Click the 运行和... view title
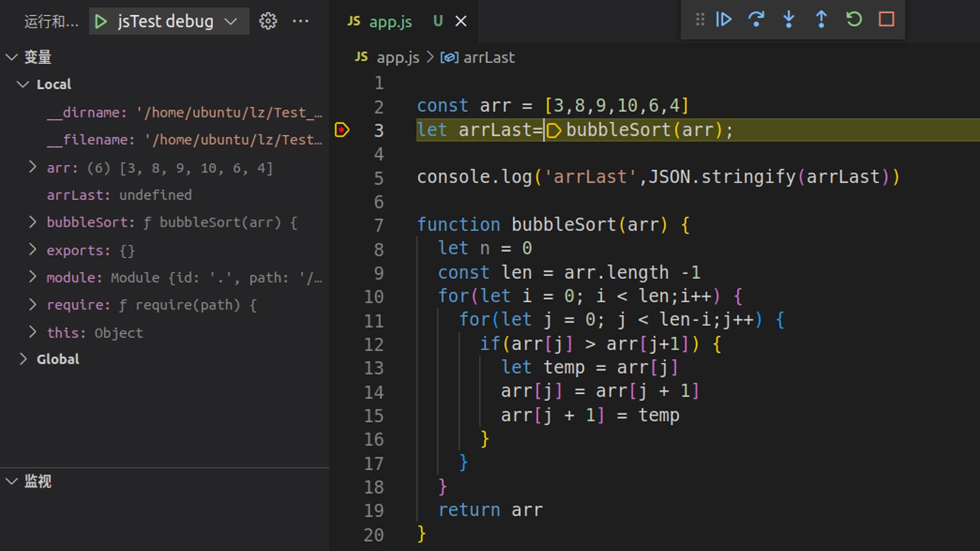This screenshot has width=980, height=551. 51,22
